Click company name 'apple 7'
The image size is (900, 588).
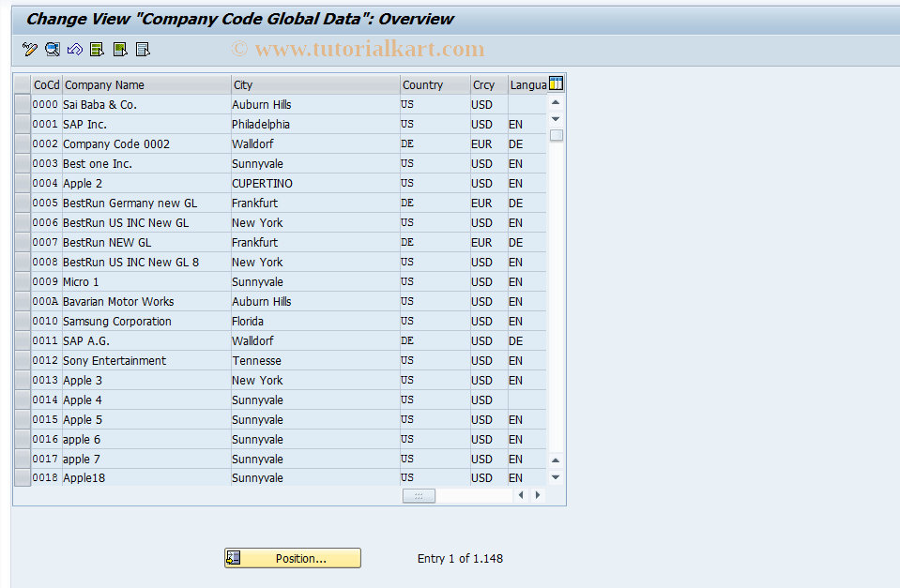[82, 459]
